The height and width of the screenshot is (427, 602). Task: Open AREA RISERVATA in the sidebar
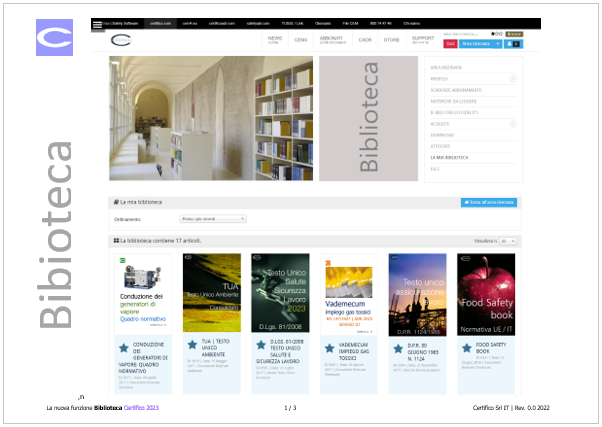point(446,68)
